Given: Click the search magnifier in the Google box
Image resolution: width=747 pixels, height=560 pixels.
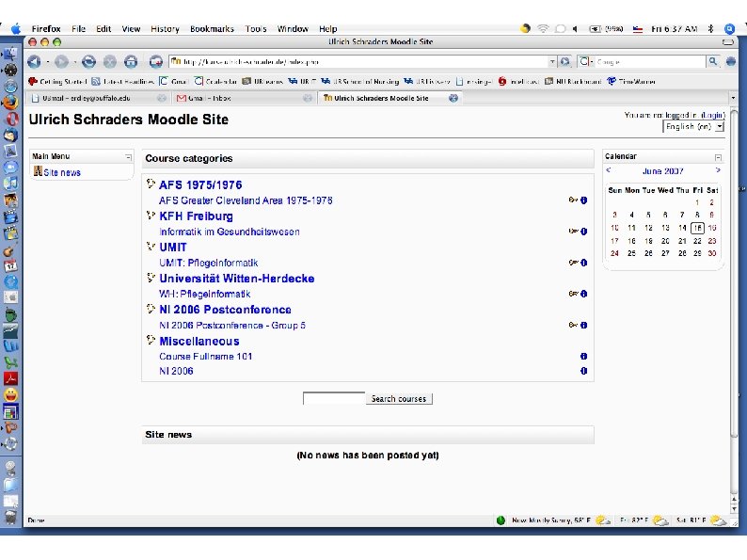Looking at the screenshot, I should [713, 61].
